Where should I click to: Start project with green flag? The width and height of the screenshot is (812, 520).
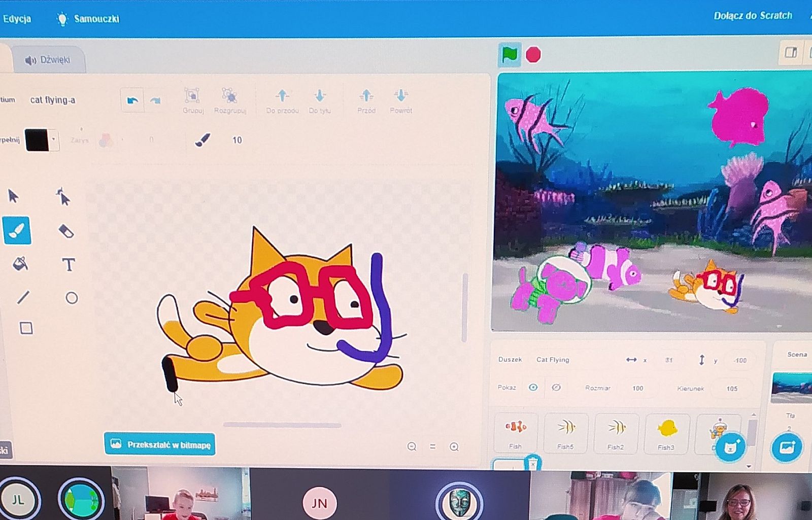pos(510,55)
